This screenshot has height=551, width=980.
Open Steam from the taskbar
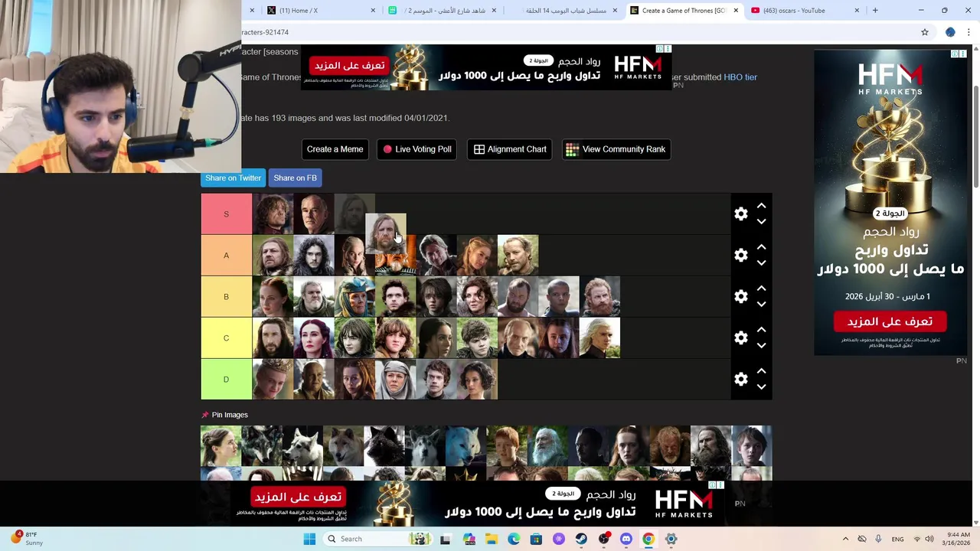[x=581, y=539]
